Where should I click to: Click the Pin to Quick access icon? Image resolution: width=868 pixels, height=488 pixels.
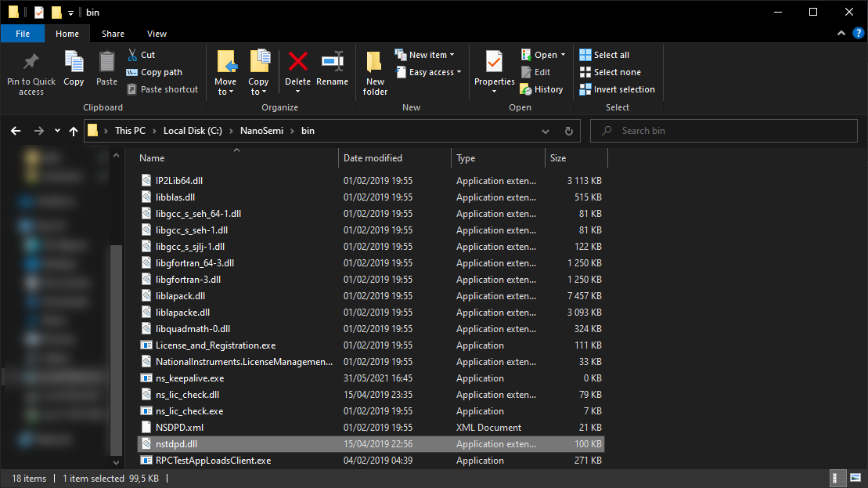click(31, 61)
